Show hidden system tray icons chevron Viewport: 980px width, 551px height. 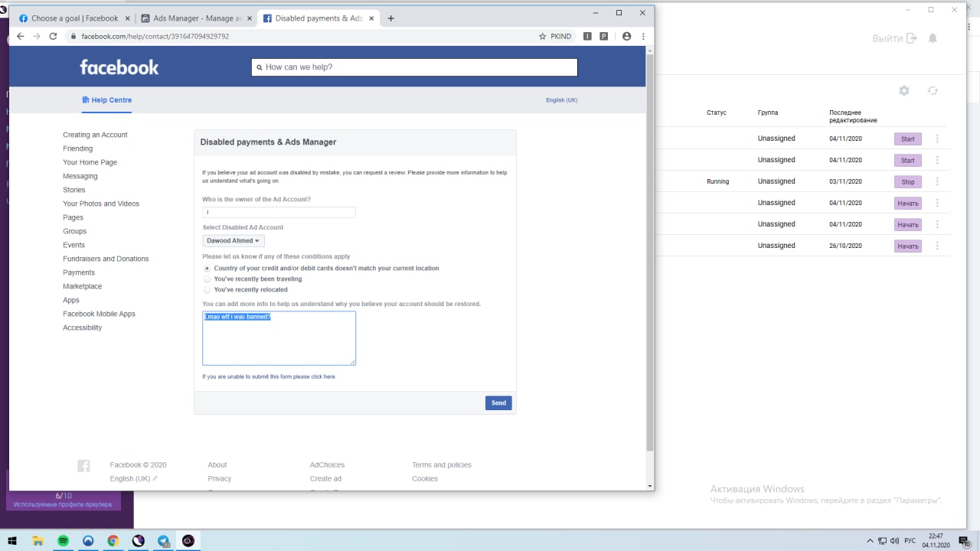870,540
